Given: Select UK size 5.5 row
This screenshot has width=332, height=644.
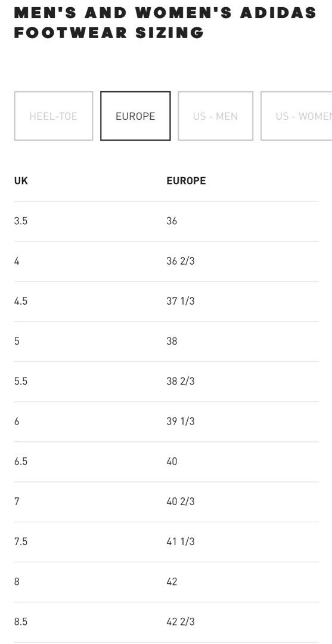Looking at the screenshot, I should [166, 381].
